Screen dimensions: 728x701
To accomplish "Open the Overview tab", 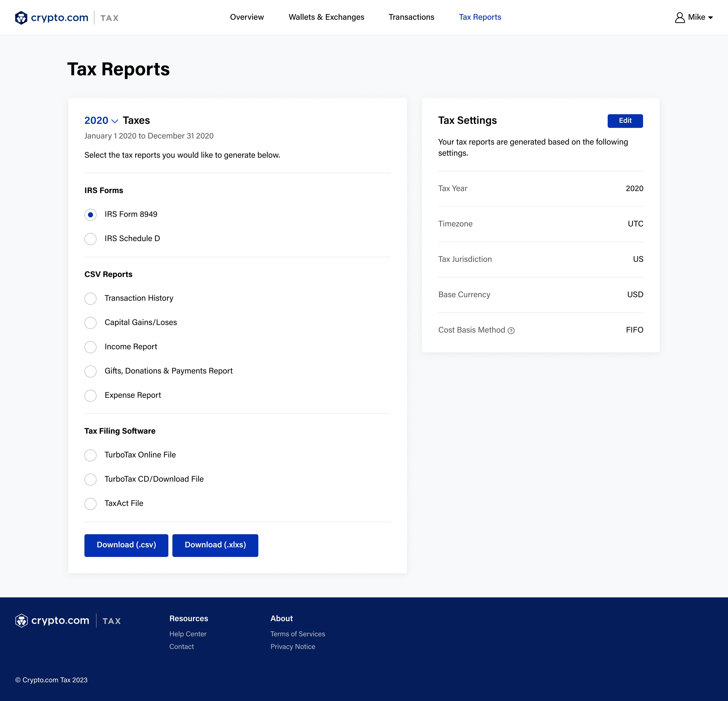I will (247, 17).
